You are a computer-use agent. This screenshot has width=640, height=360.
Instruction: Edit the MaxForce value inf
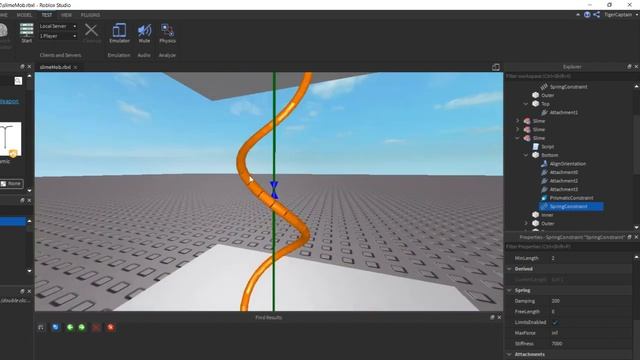point(591,333)
